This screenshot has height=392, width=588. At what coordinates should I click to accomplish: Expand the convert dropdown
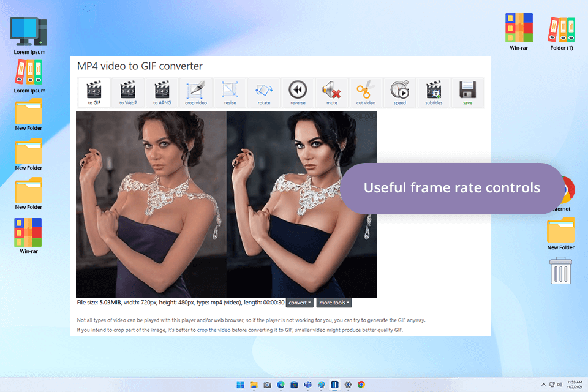click(300, 303)
